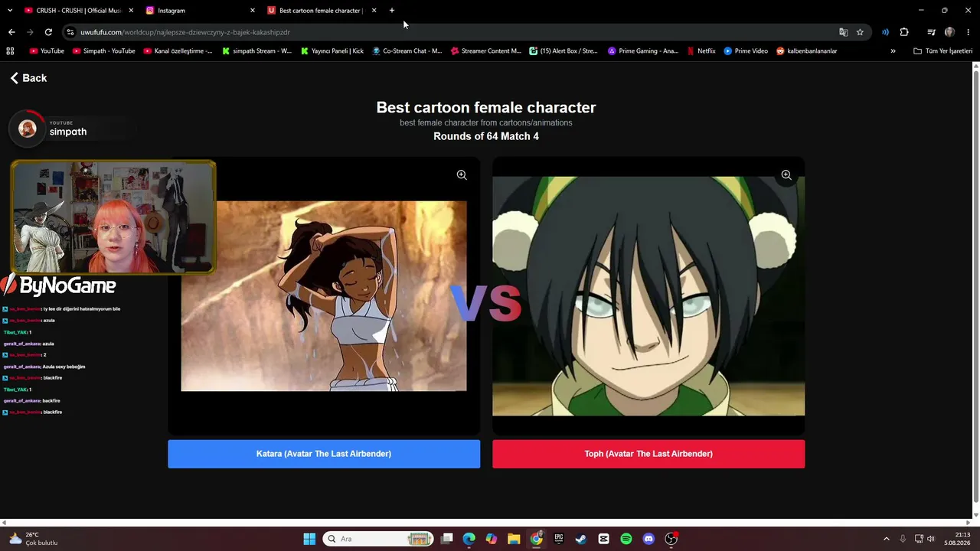Close the Best cartoon female character tab
This screenshot has width=980, height=551.
click(x=374, y=11)
